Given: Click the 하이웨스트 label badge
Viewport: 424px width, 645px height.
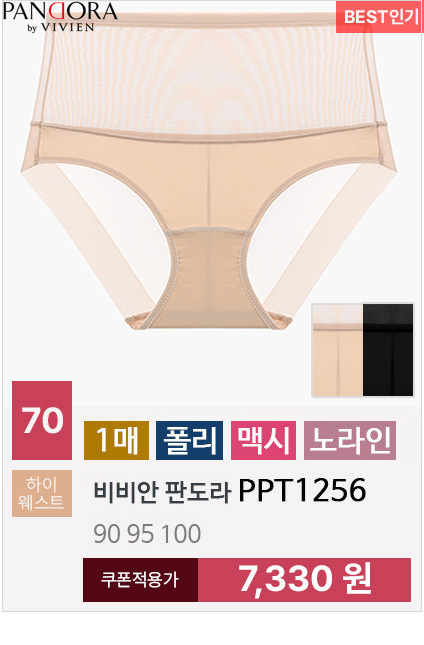Looking at the screenshot, I should coord(42,493).
